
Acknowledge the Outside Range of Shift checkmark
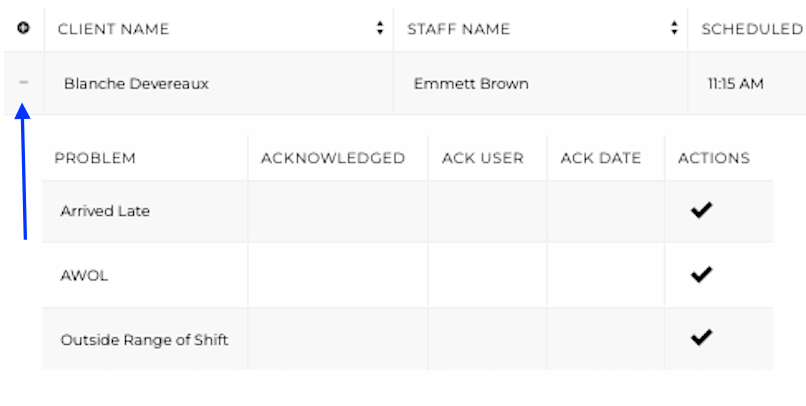tap(701, 338)
